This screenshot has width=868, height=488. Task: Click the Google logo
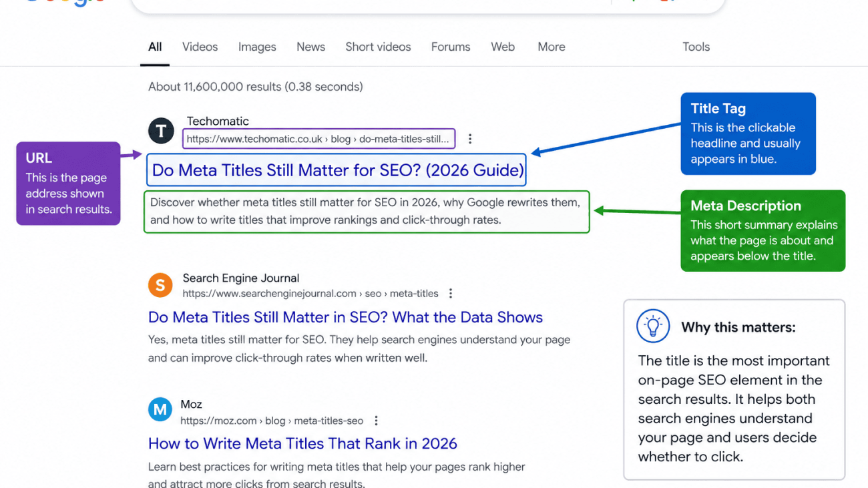click(65, 2)
